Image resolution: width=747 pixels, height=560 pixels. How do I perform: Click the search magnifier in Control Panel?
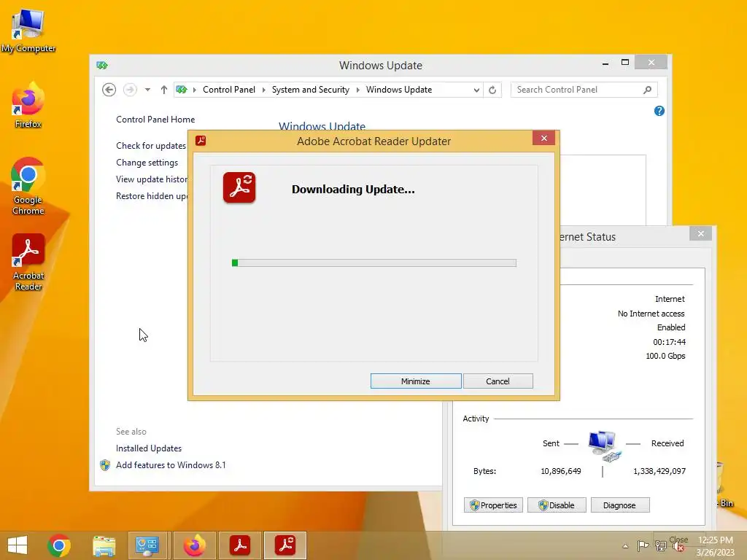pos(648,90)
